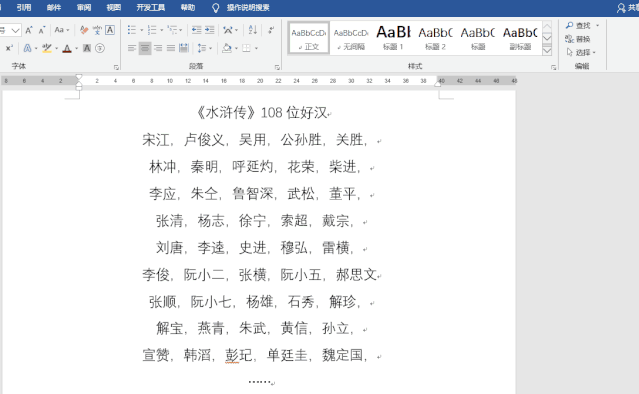Click the title 《水浒传》108 位好汉
This screenshot has width=639, height=394.
262,112
